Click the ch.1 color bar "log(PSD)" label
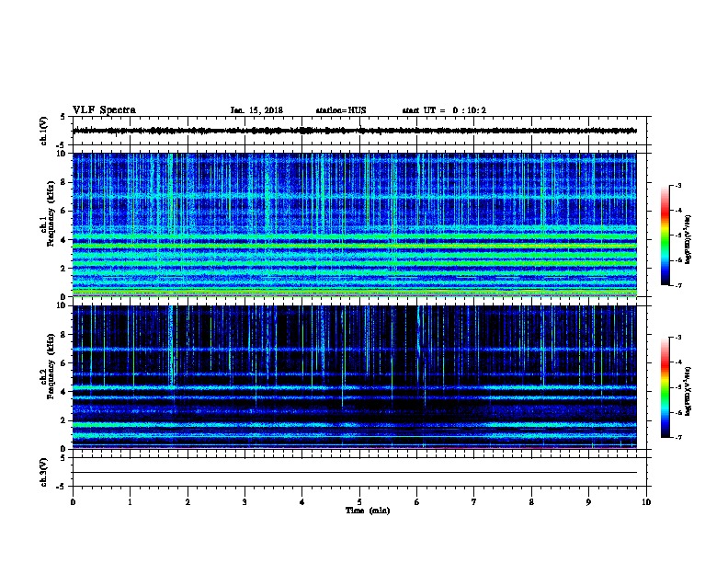This screenshot has width=728, height=563. coord(688,239)
